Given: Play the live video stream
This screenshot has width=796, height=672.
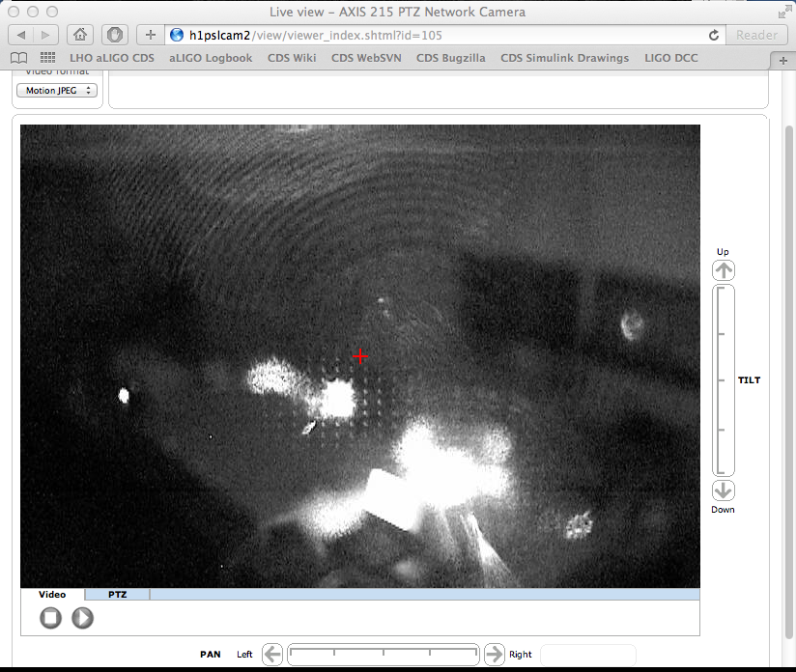Looking at the screenshot, I should [x=82, y=618].
